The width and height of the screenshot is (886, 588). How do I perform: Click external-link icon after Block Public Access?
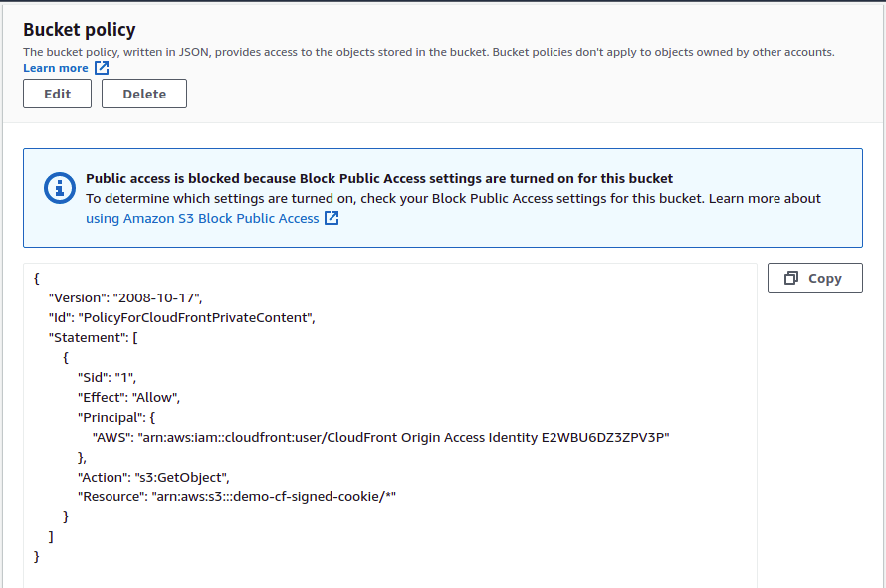[x=332, y=218]
